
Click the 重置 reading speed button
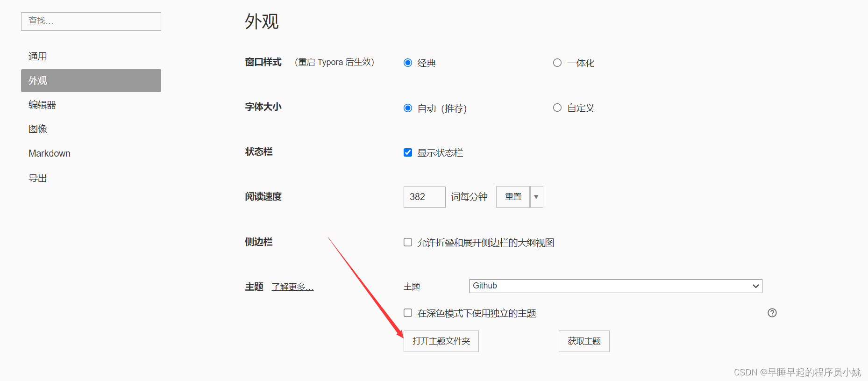pyautogui.click(x=513, y=197)
